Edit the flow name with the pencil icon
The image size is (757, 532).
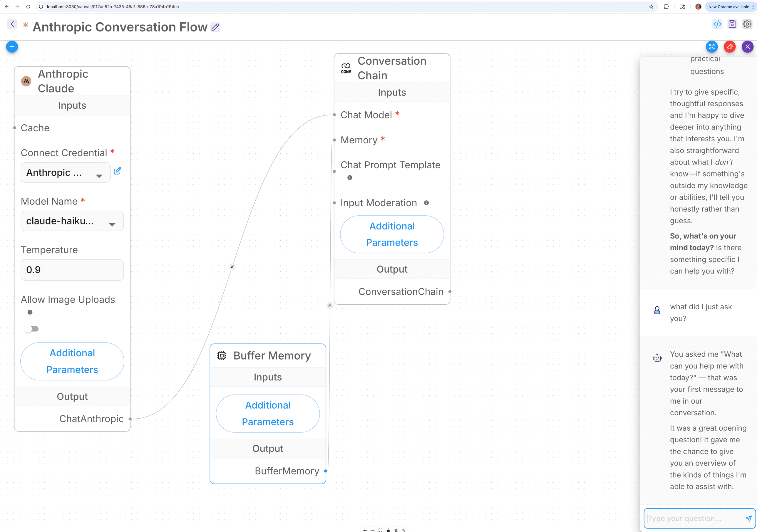(215, 27)
